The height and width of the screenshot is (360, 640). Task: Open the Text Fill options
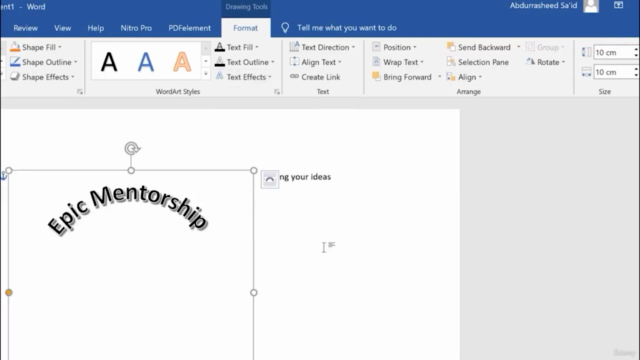[237, 47]
